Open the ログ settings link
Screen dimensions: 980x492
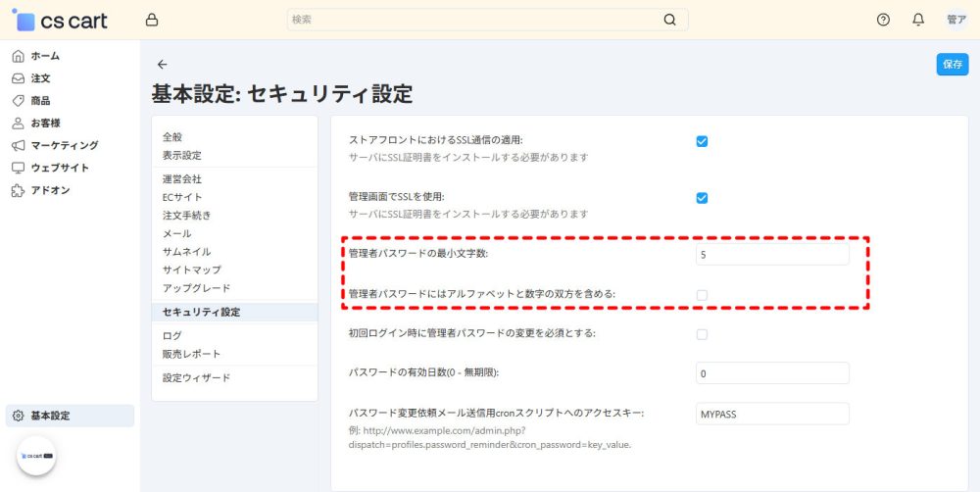coord(172,335)
